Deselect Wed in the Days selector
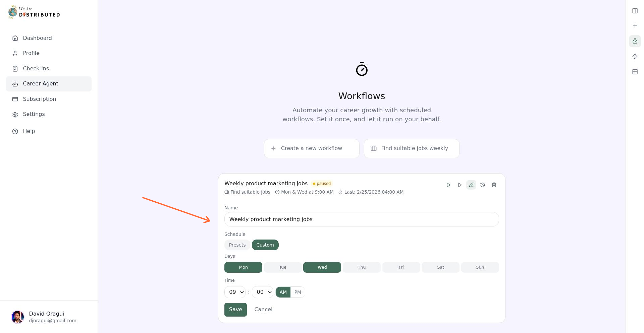644x333 pixels. [x=322, y=267]
